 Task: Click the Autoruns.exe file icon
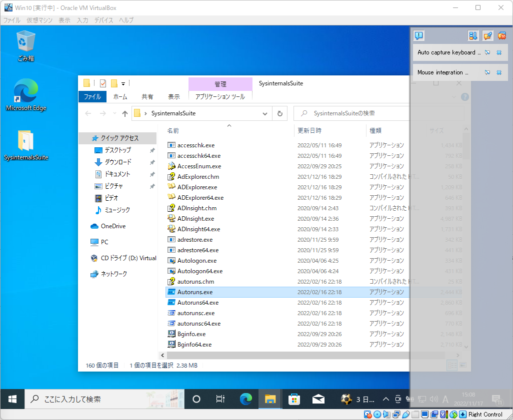(x=171, y=292)
